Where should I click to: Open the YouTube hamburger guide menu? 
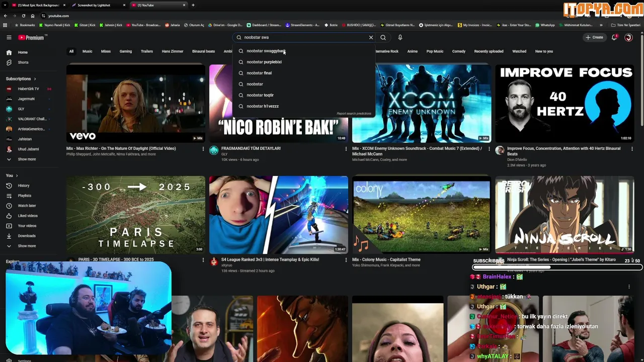pyautogui.click(x=9, y=37)
